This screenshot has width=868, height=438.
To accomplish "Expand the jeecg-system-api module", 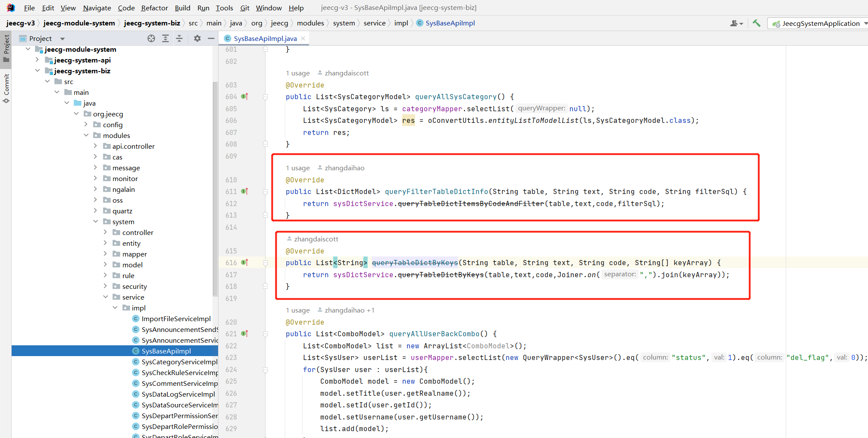I will (x=37, y=60).
